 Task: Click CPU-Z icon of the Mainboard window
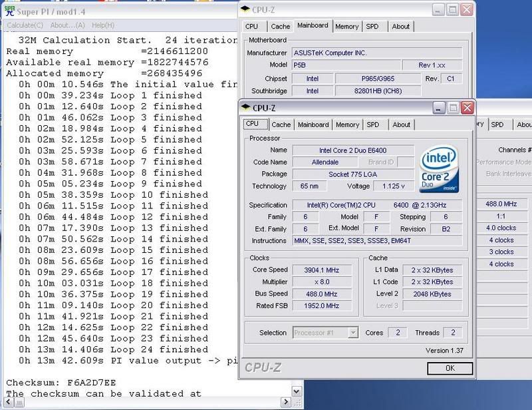point(247,10)
